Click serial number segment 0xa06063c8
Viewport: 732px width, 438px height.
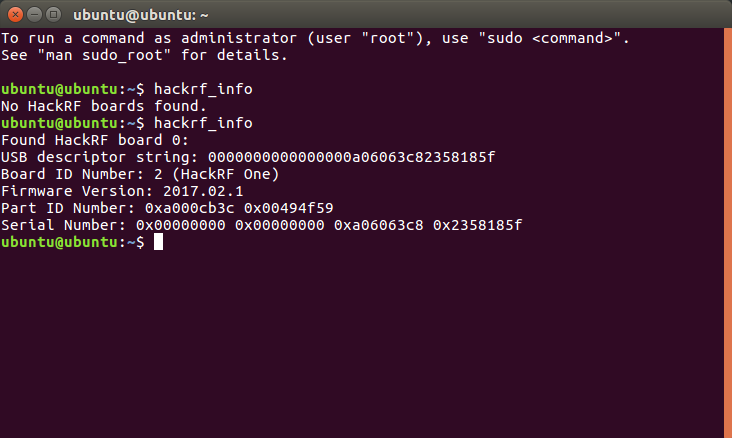(379, 226)
